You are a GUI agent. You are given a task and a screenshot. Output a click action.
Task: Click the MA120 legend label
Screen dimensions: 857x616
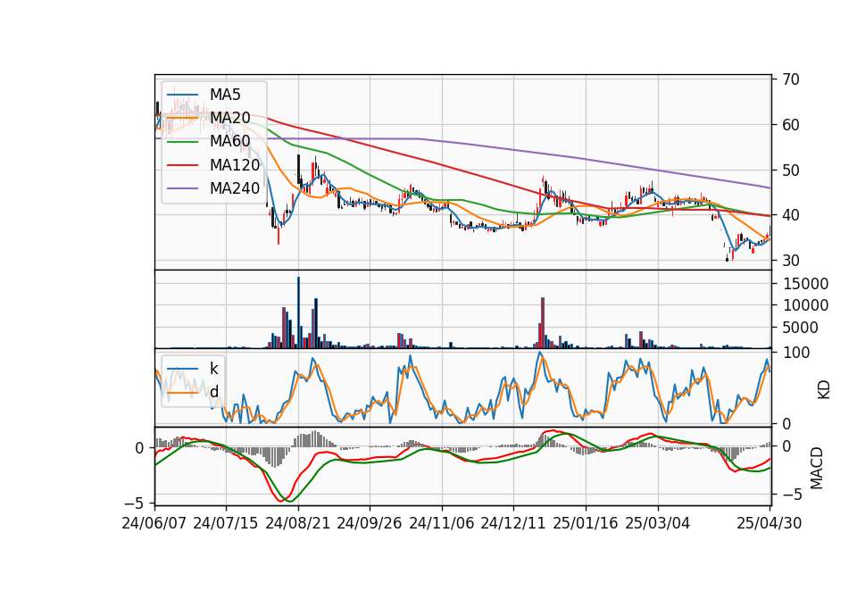[x=235, y=165]
